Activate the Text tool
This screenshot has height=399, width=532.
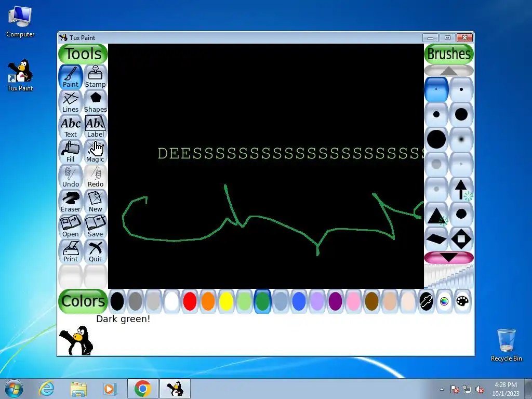click(x=71, y=127)
